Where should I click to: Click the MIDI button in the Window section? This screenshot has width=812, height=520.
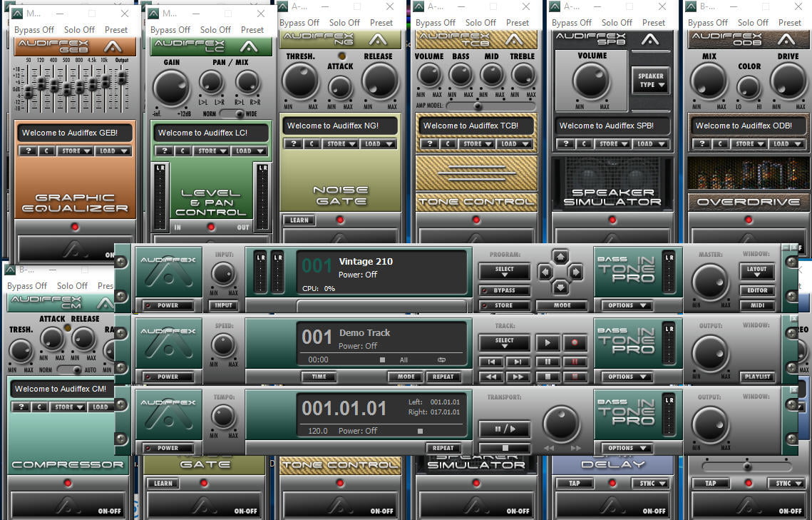[x=756, y=305]
